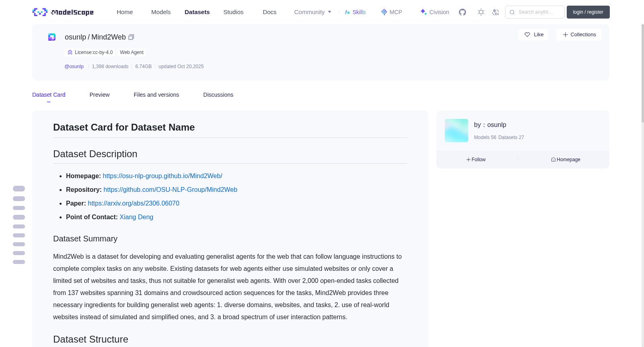Expand the Community dropdown menu
Viewport: 644px width, 347px height.
[313, 12]
